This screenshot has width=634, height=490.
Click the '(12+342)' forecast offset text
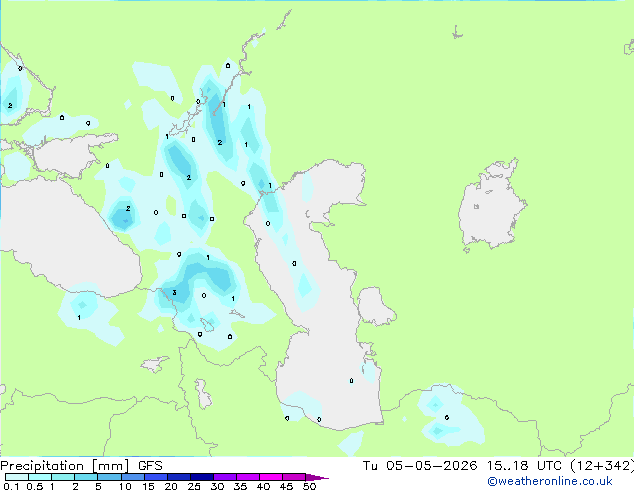(602, 466)
